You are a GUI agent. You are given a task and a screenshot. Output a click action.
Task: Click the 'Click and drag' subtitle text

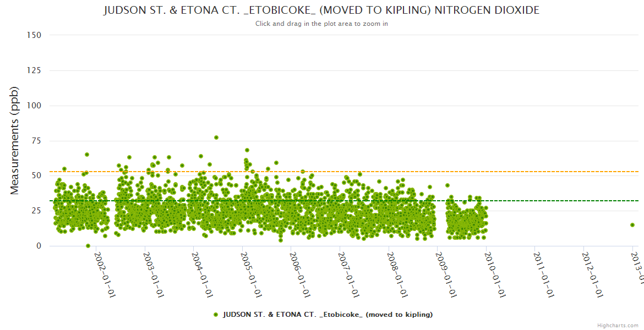click(x=321, y=24)
